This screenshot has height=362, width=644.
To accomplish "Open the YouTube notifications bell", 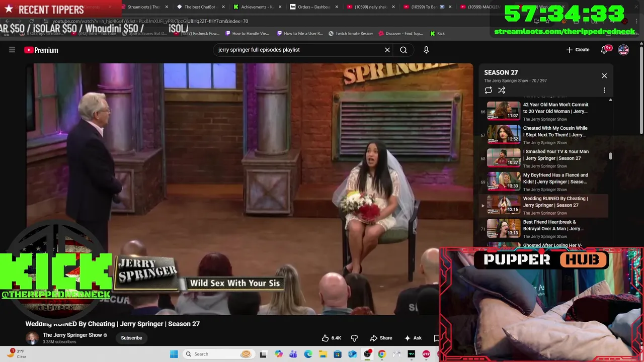I will tap(605, 50).
